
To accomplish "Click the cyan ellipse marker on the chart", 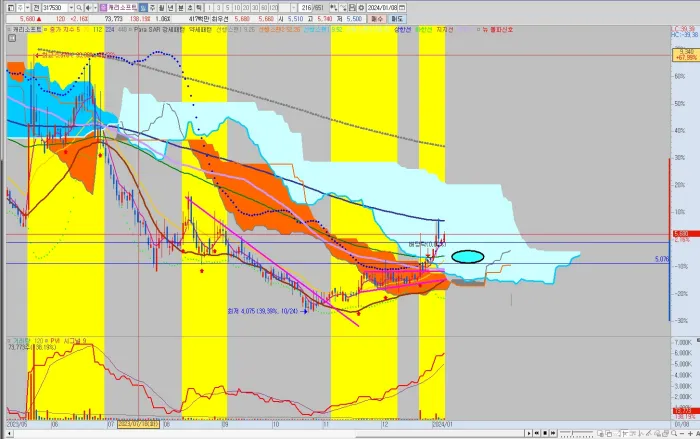I will tap(468, 256).
